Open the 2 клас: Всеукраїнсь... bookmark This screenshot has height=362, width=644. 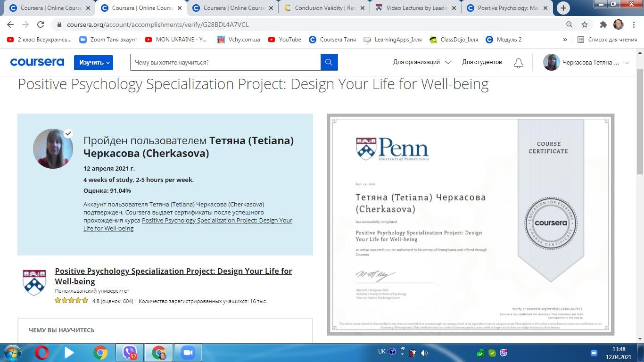click(39, 40)
